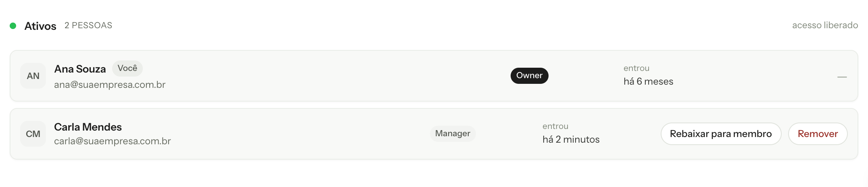Click the Manager role badge

pyautogui.click(x=453, y=133)
